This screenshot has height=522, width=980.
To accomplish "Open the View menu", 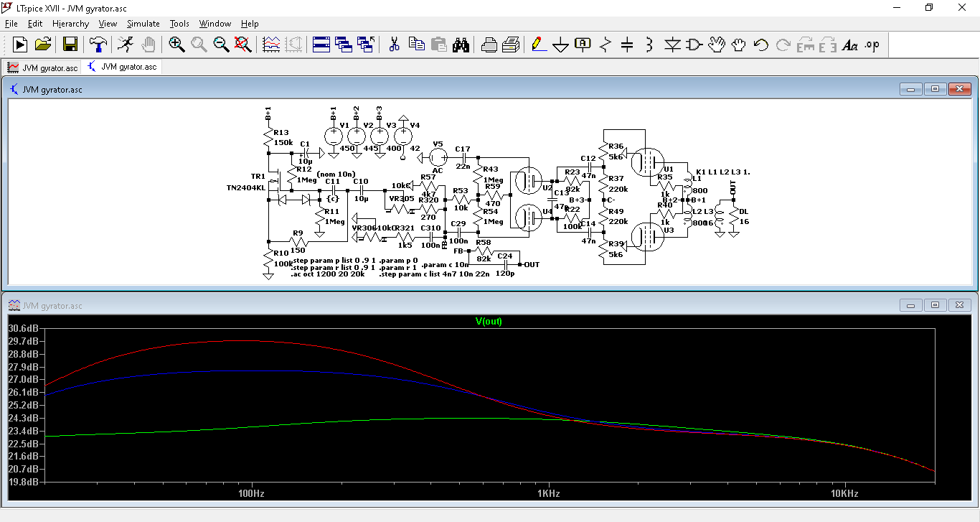I will click(108, 24).
